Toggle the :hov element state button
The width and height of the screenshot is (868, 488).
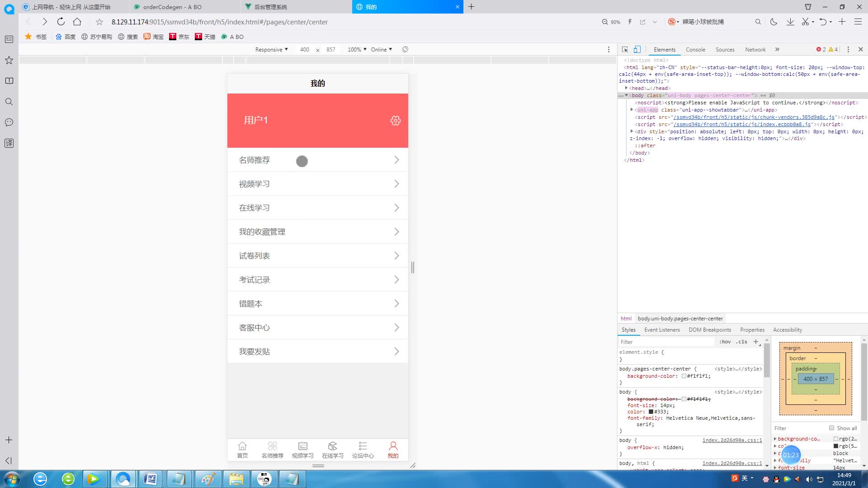click(725, 342)
